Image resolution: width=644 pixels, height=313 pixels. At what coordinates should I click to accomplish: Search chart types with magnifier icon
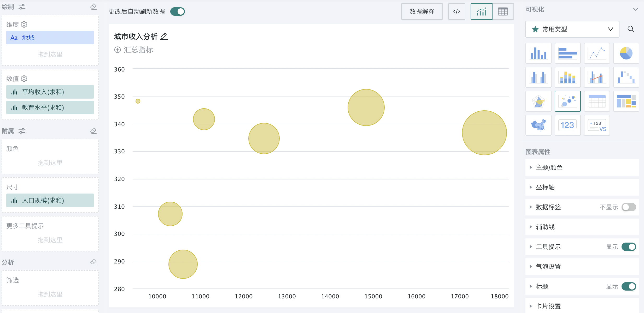point(631,29)
